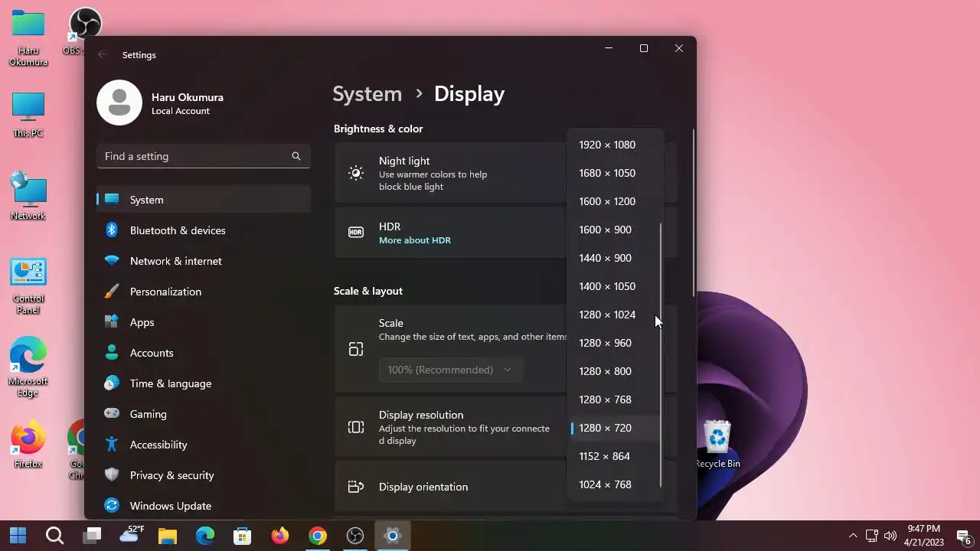The image size is (980, 551).
Task: Click the Windows Update sync icon
Action: [x=112, y=506]
